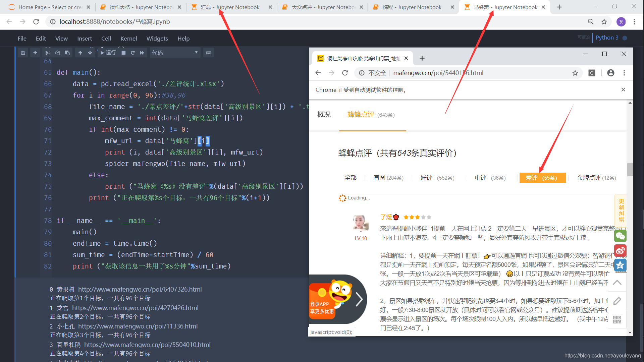This screenshot has height=362, width=644.
Task: Switch to the 操作表格 Jupyter Notebook tab
Action: [x=141, y=7]
